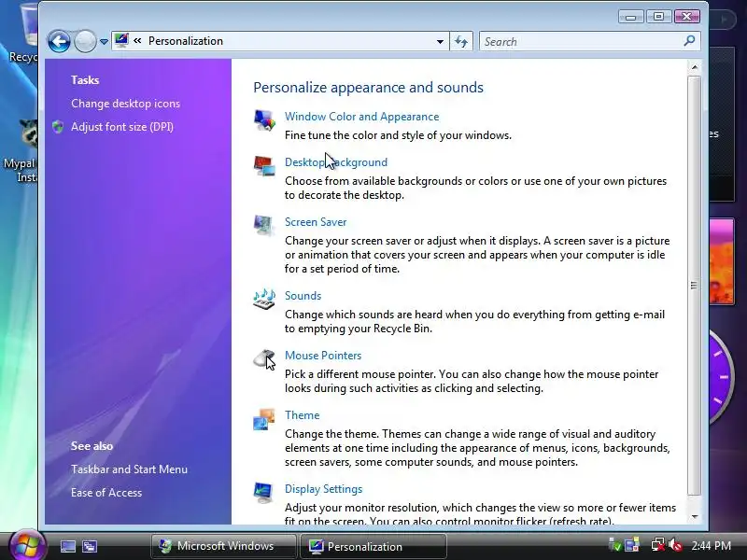Screen dimensions: 747x560
Task: Click Adjust font size (DPI) task
Action: pos(122,127)
